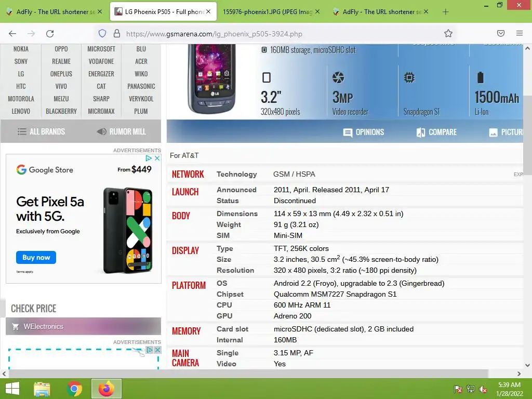532x399 pixels.
Task: Open the Save to Pocket icon
Action: pyautogui.click(x=501, y=33)
